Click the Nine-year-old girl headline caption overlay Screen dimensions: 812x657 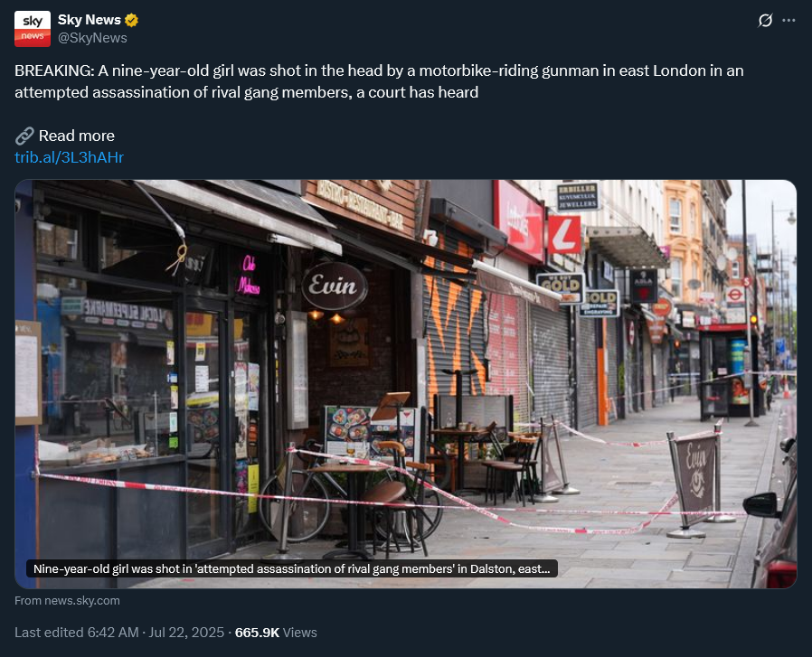tap(291, 568)
